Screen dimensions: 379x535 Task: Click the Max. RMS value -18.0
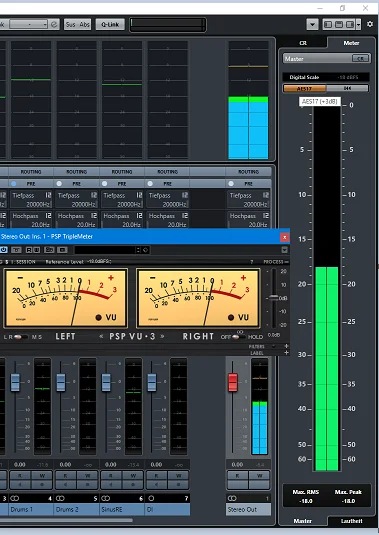pos(306,501)
